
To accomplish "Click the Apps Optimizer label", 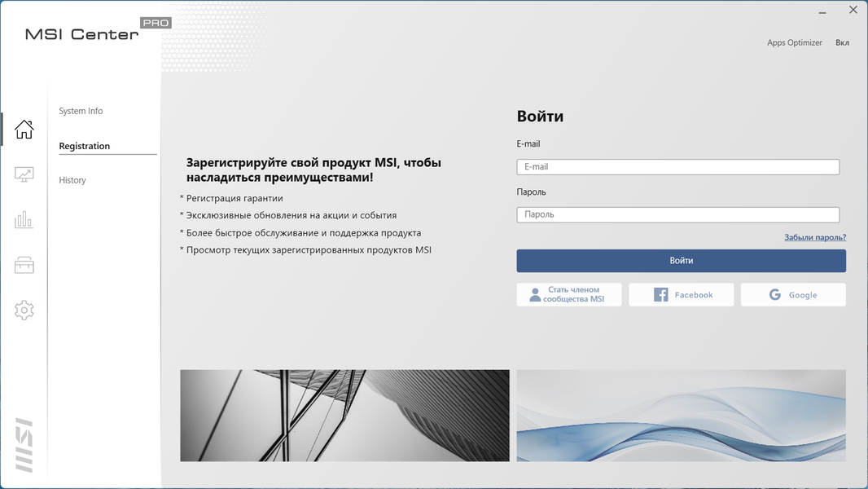I will click(795, 42).
